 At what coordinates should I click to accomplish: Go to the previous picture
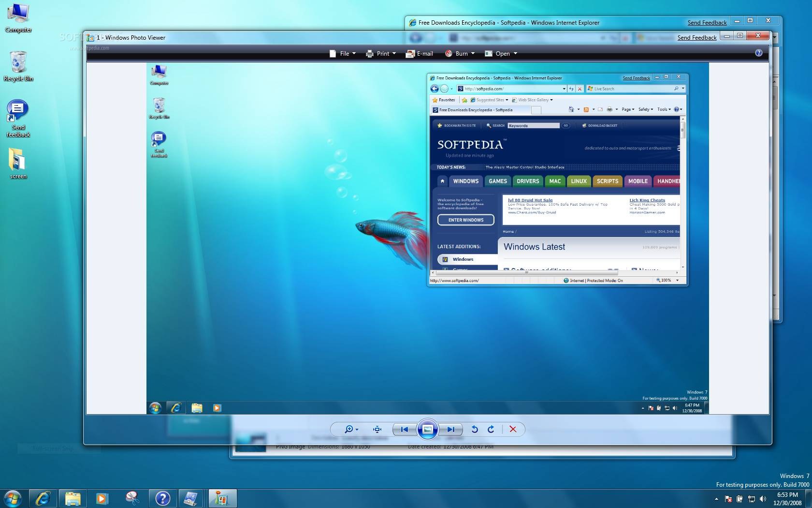[405, 429]
